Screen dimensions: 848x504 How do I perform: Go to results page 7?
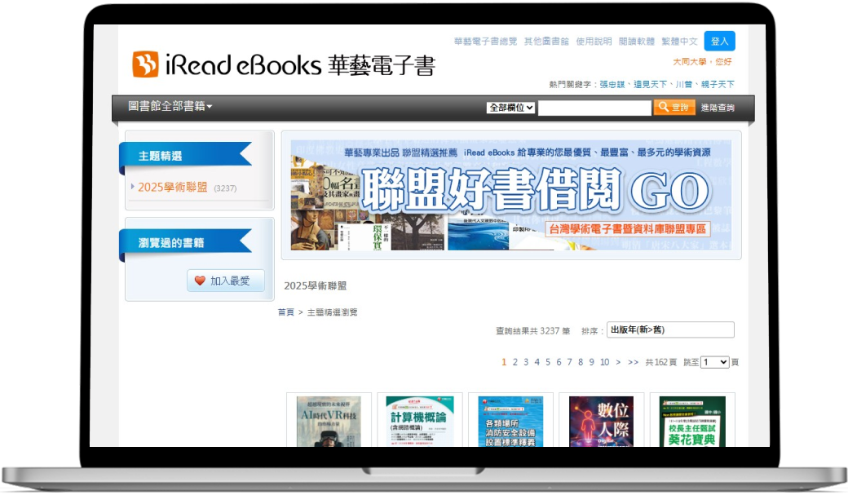pyautogui.click(x=569, y=362)
